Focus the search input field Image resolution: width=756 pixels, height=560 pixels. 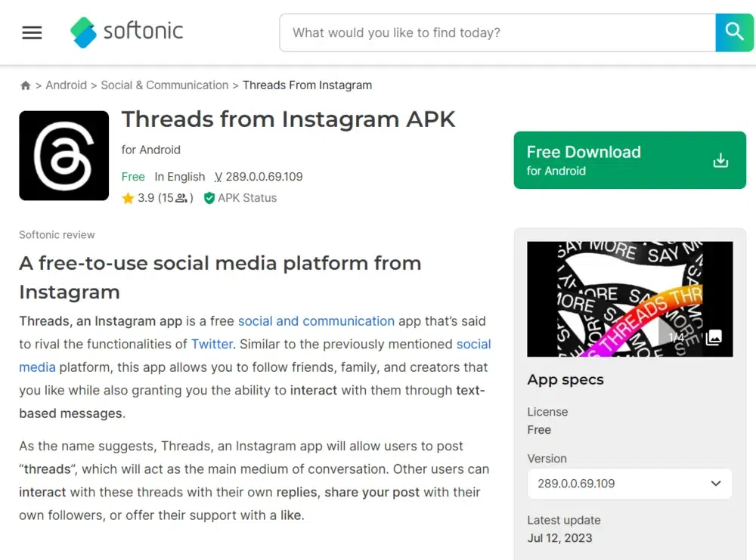coord(497,32)
